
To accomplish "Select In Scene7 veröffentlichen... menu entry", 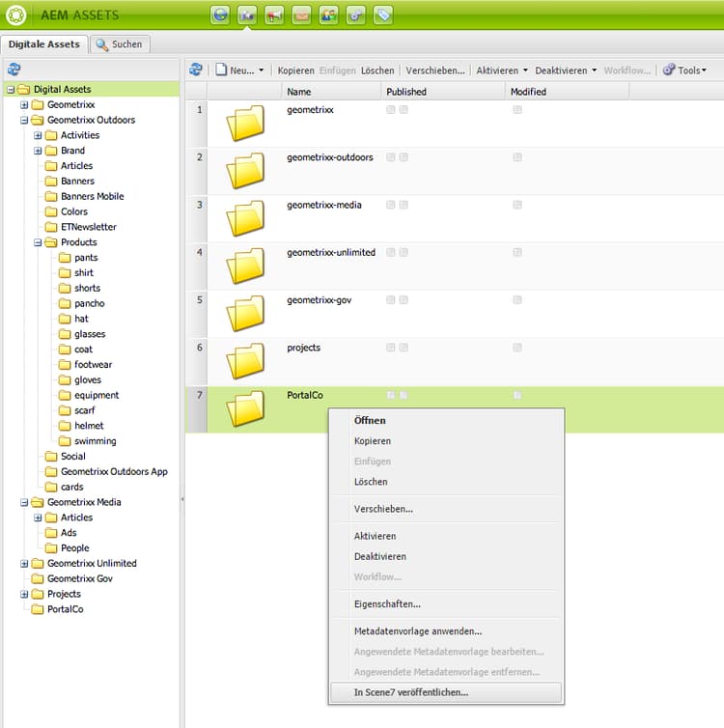I will click(x=446, y=692).
